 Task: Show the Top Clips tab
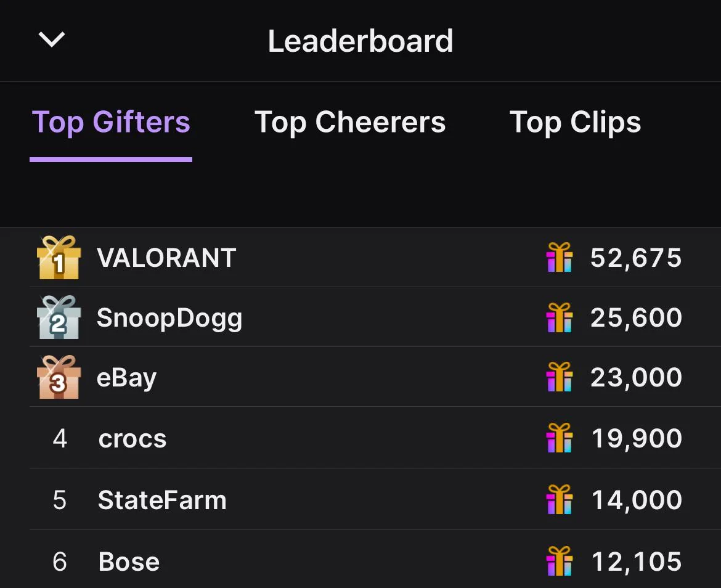575,122
